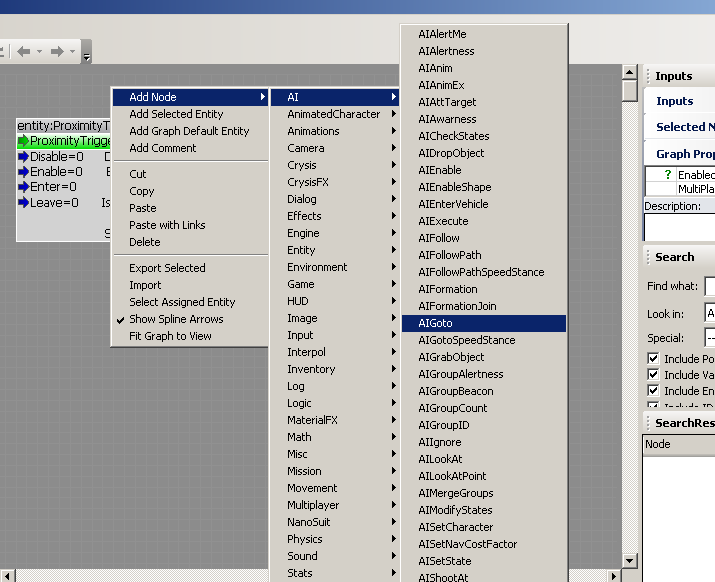
Task: Choose Add Graph Default Entity
Action: [190, 131]
